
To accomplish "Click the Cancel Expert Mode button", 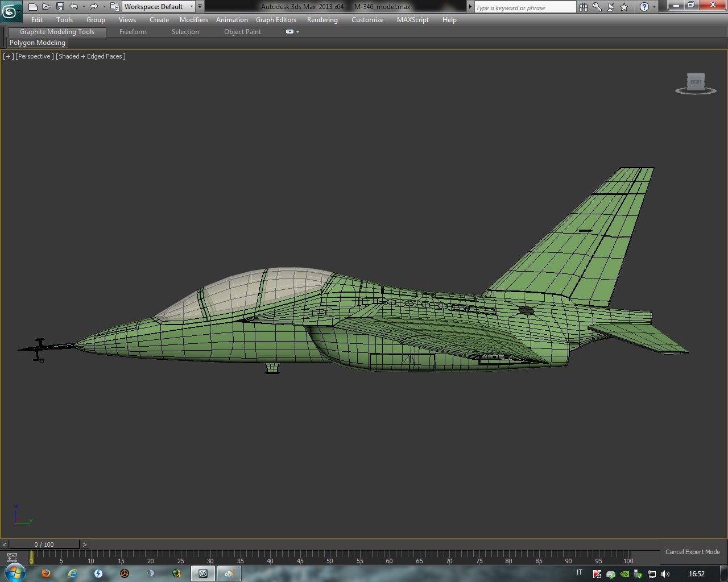I will click(x=693, y=552).
